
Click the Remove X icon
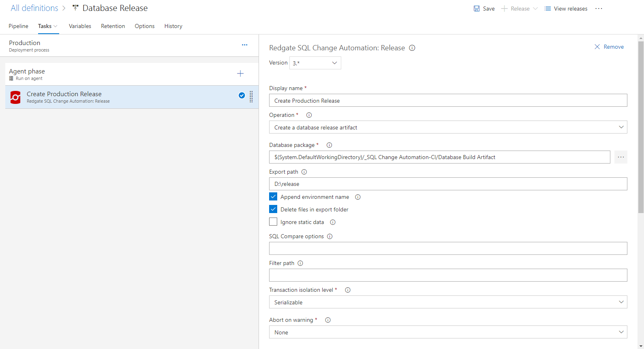[x=597, y=47]
